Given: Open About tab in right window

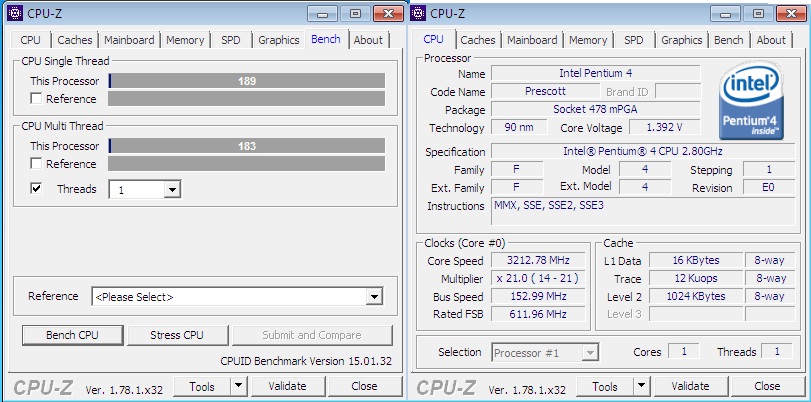Looking at the screenshot, I should click(x=771, y=40).
